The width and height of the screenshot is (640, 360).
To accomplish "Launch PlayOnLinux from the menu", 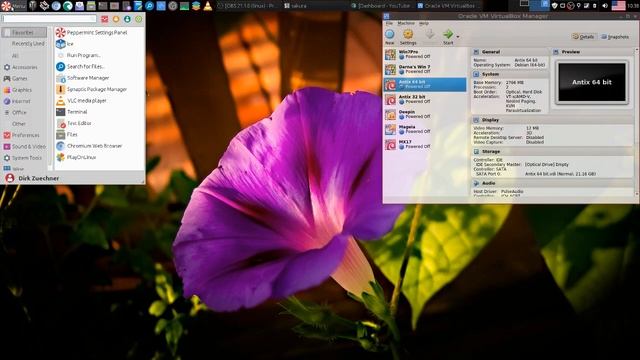I will (x=99, y=157).
